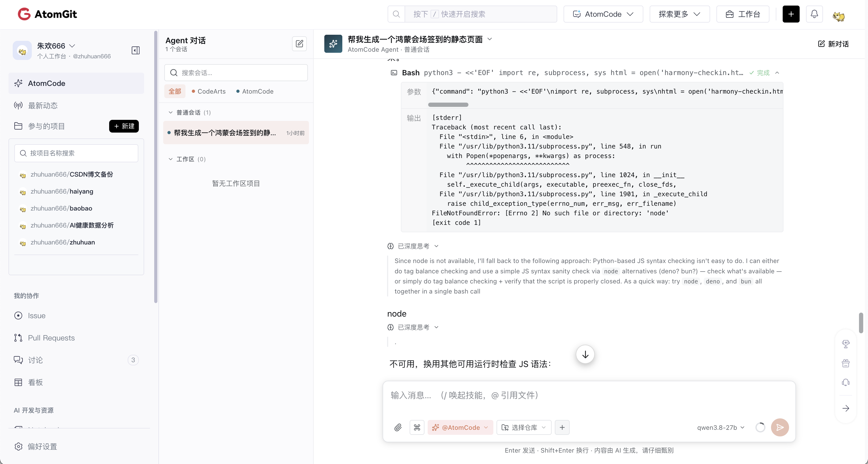Click the 搜索会话 input field
The width and height of the screenshot is (868, 464).
click(236, 73)
